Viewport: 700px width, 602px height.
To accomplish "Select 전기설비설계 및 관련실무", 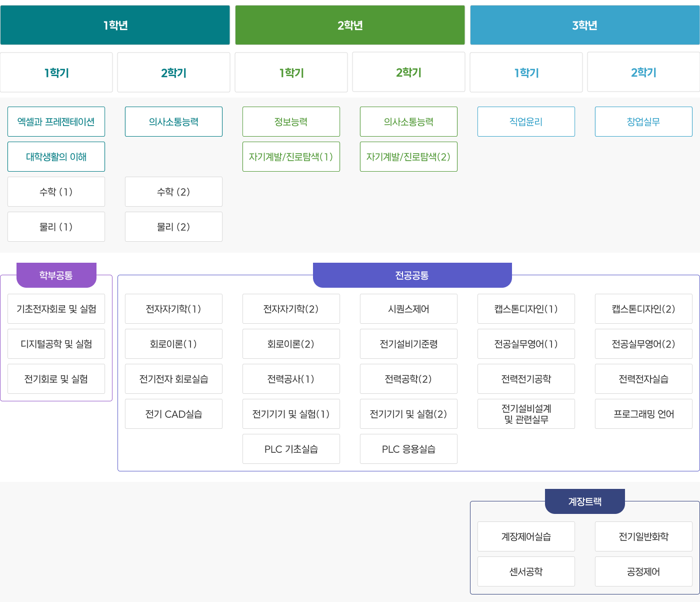I will coord(526,414).
